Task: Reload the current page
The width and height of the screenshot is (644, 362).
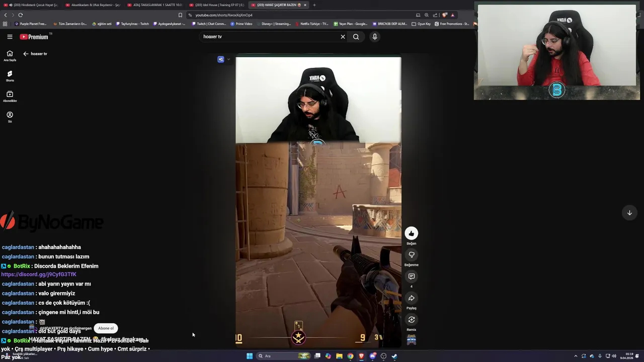Action: point(20,15)
